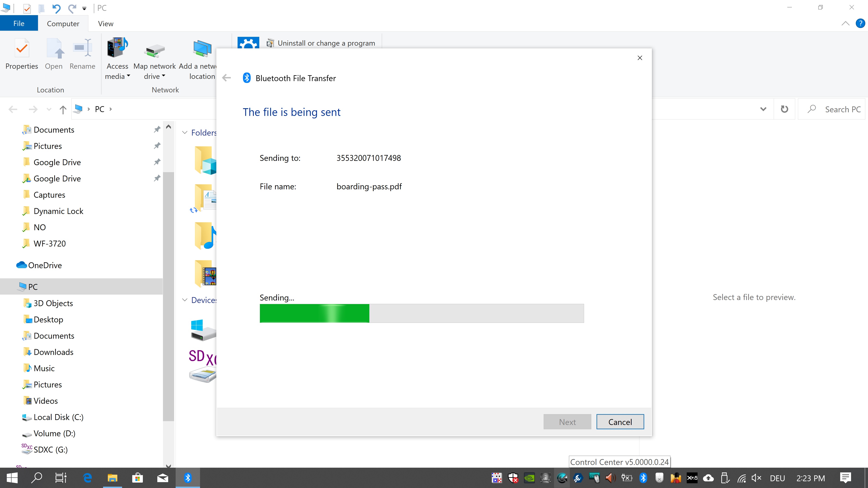Image resolution: width=868 pixels, height=488 pixels.
Task: Click the Map network drive icon
Action: 154,51
